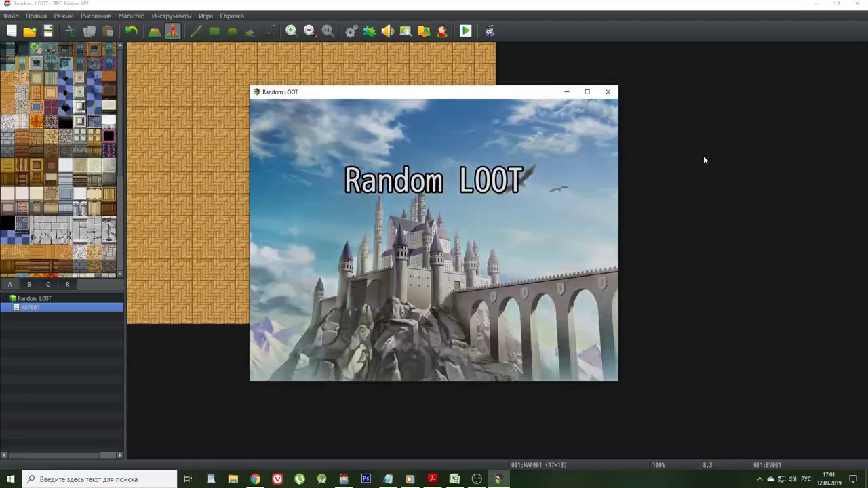This screenshot has height=488, width=868.
Task: Reset map zoom to actual size
Action: coord(328,30)
